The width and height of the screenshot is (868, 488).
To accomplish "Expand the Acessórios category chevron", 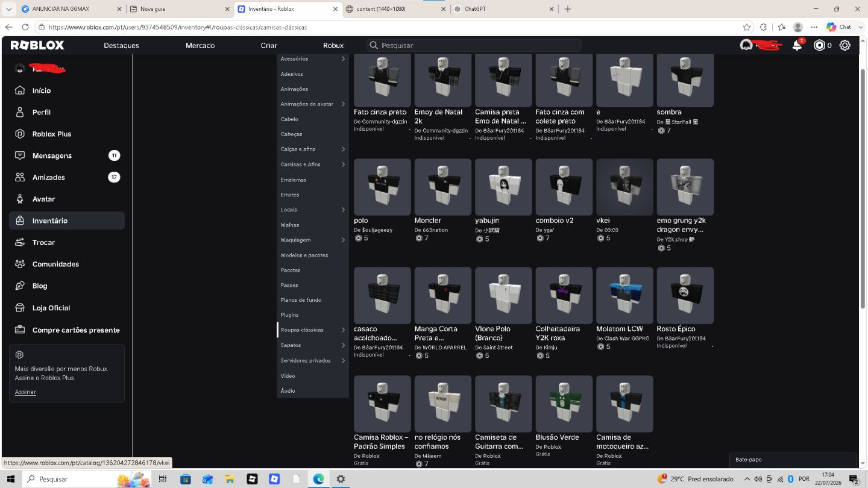I will [x=343, y=58].
